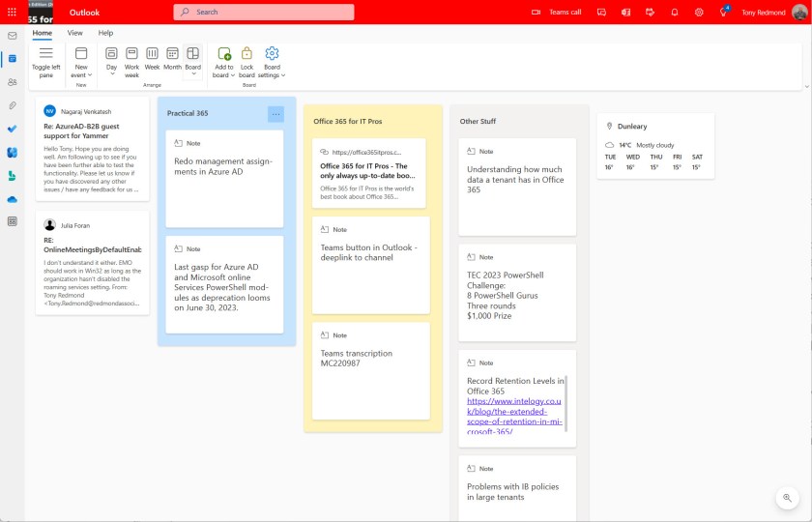
Task: Open Files paperclip icon in left rail
Action: coord(13,105)
